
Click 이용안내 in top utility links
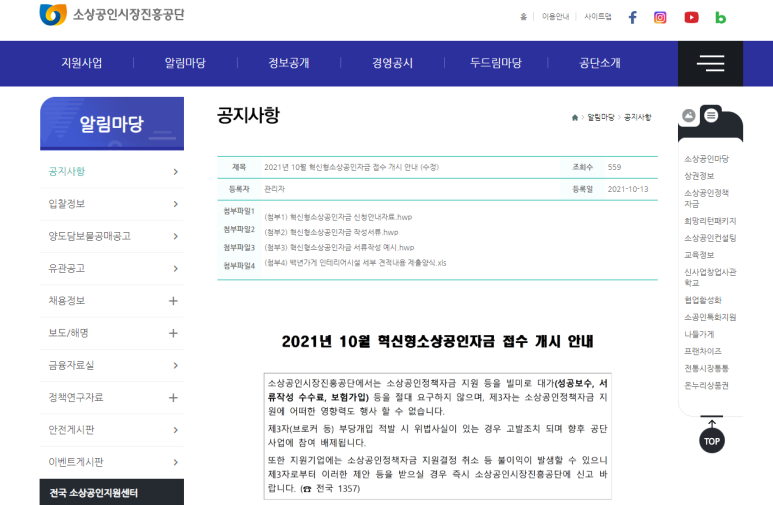click(x=556, y=17)
